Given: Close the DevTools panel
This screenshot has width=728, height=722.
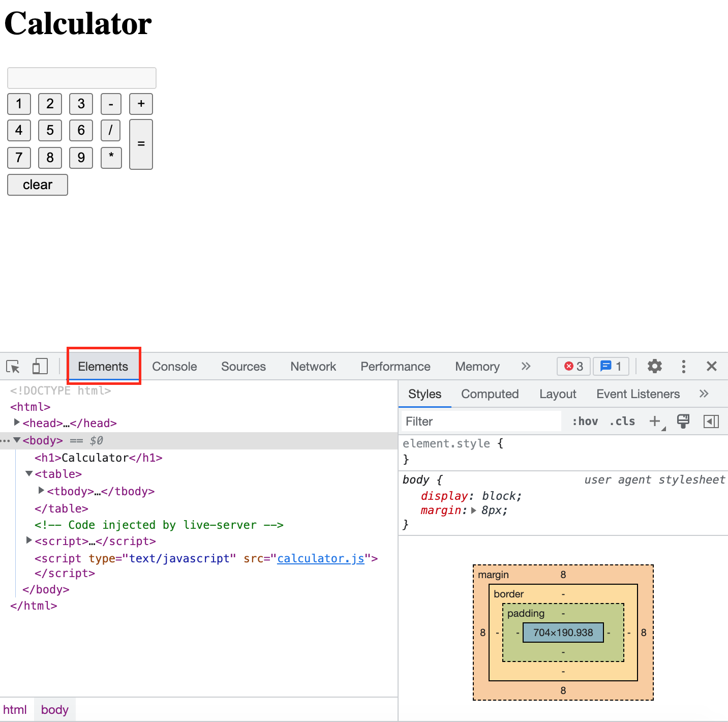Looking at the screenshot, I should pyautogui.click(x=712, y=366).
